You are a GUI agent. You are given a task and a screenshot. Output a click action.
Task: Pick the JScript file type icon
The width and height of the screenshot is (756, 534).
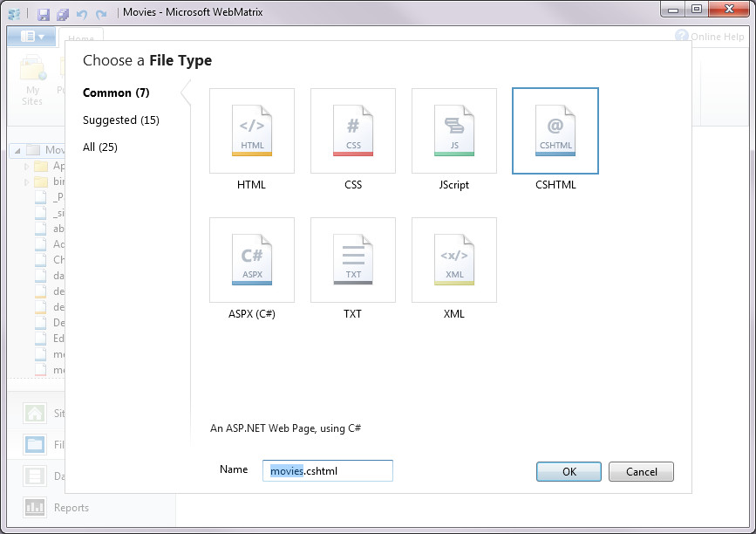454,131
